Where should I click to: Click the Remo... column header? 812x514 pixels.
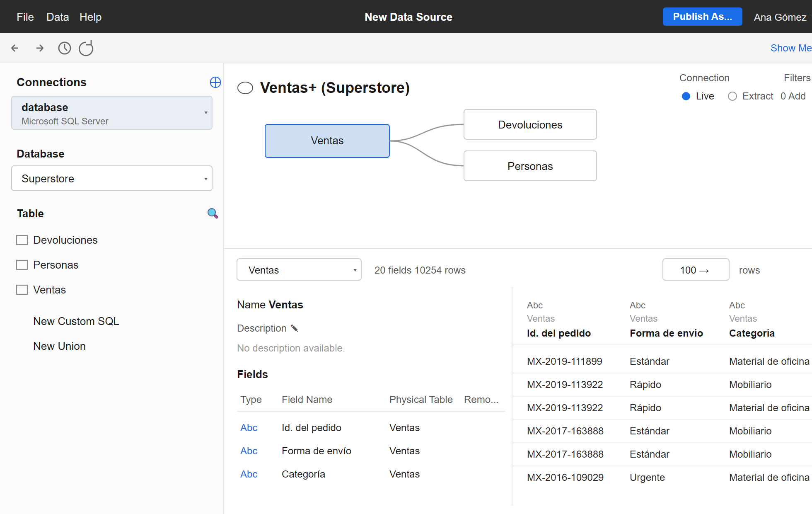[481, 400]
